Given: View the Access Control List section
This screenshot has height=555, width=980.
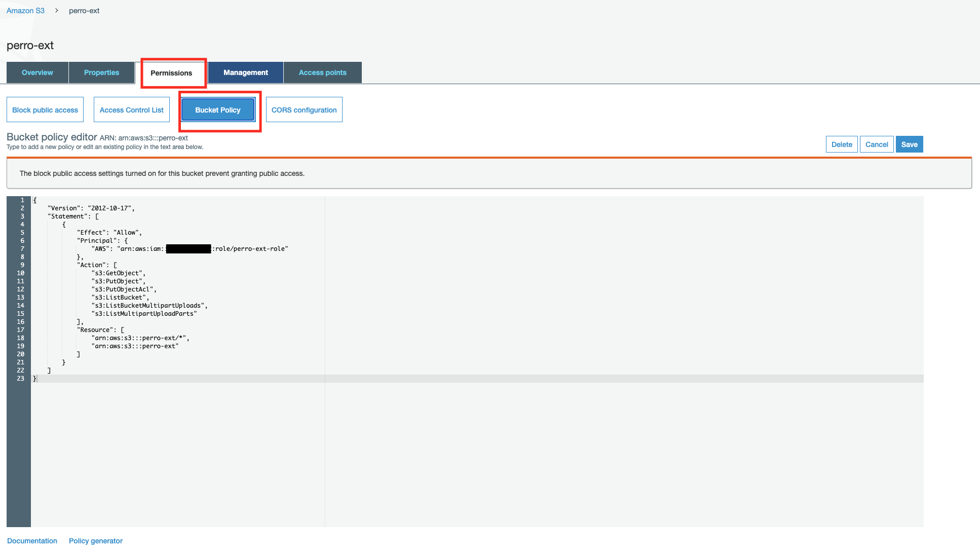Looking at the screenshot, I should 131,109.
